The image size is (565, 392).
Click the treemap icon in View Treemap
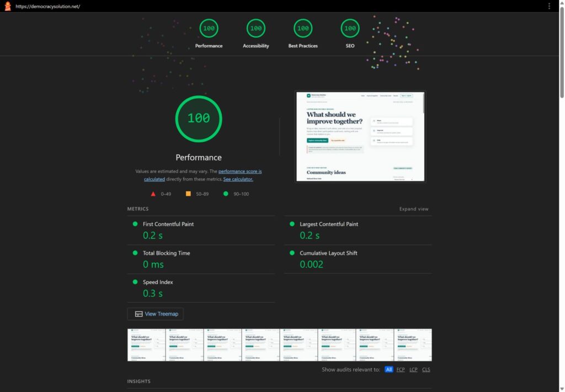(x=138, y=314)
